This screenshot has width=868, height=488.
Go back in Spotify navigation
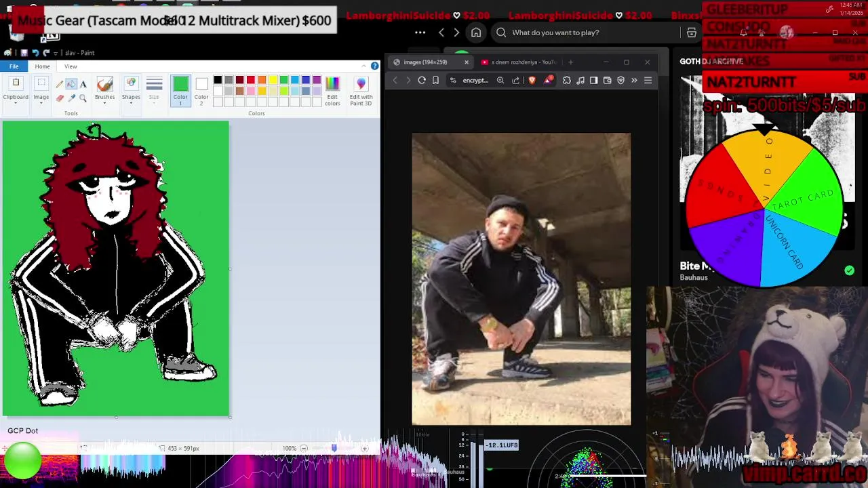tap(441, 33)
